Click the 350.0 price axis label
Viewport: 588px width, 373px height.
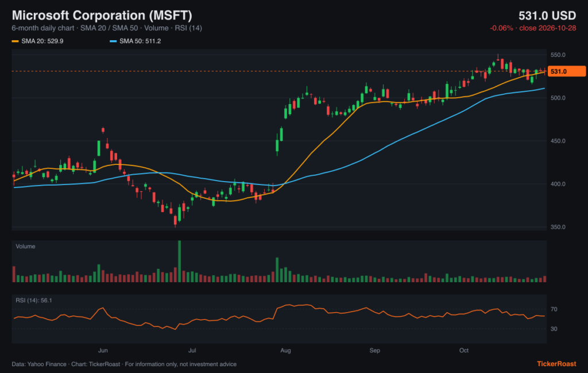point(558,227)
